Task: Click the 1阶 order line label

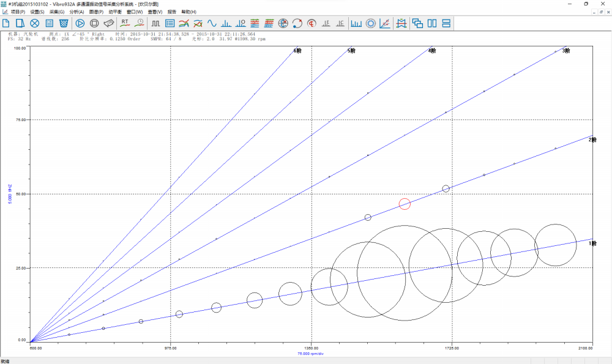Action: (592, 243)
